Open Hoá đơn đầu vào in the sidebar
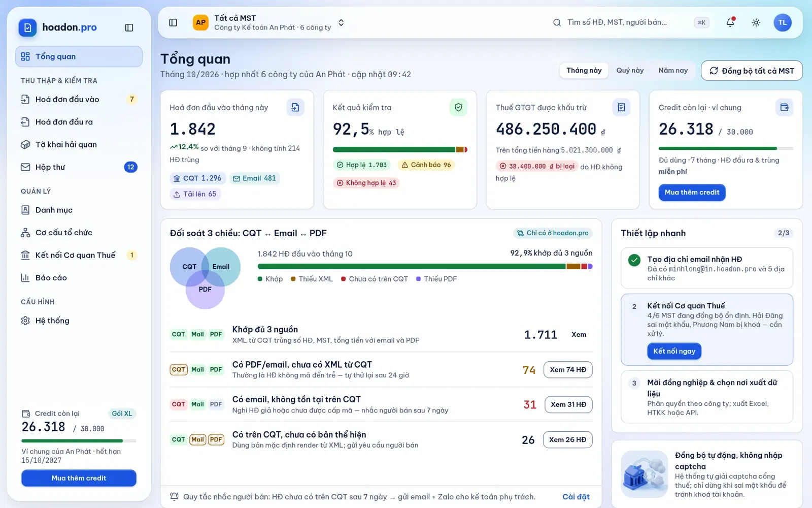Image resolution: width=812 pixels, height=508 pixels. point(79,99)
